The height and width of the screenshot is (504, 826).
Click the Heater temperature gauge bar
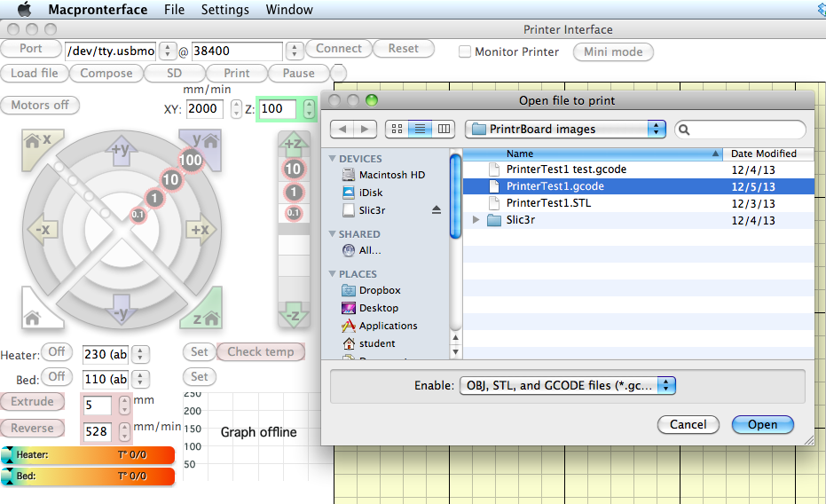tap(89, 455)
